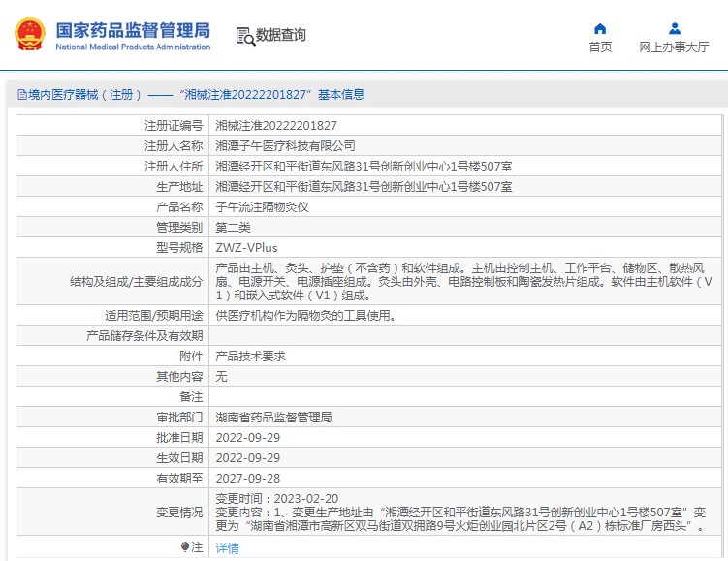Screen dimensions: 728x561
Task: Click the 生产地址 address value
Action: 364,187
